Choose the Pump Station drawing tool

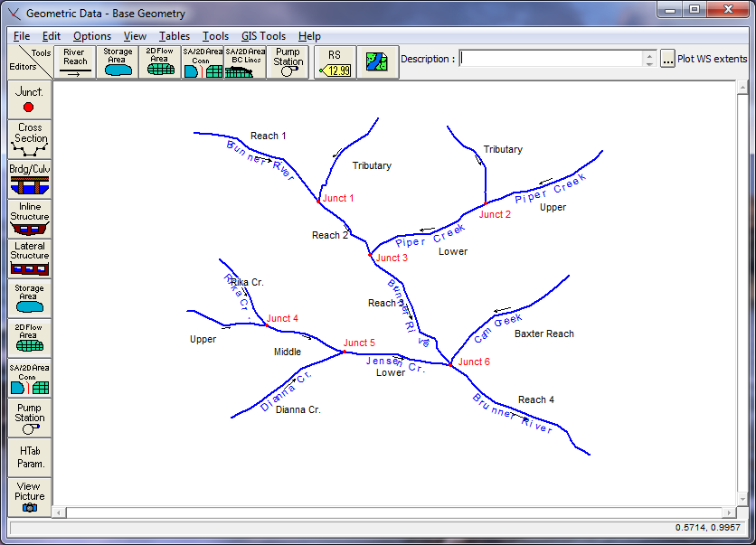pos(287,61)
